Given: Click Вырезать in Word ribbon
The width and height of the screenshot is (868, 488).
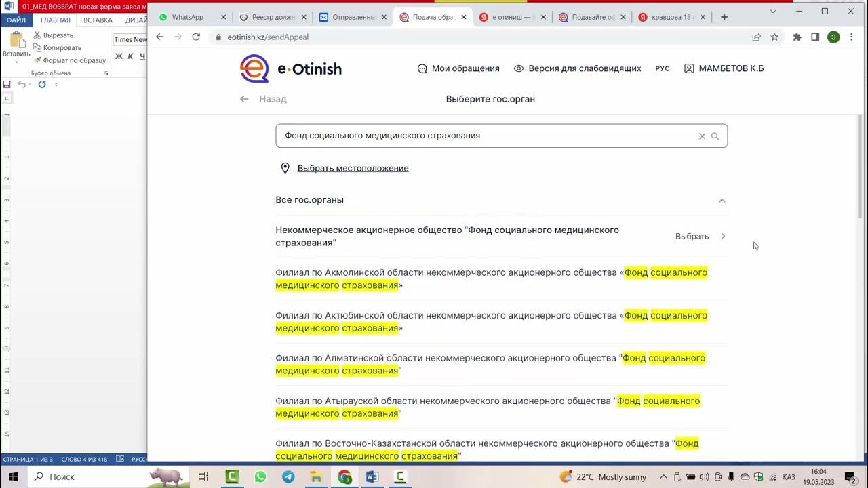Looking at the screenshot, I should tap(53, 35).
